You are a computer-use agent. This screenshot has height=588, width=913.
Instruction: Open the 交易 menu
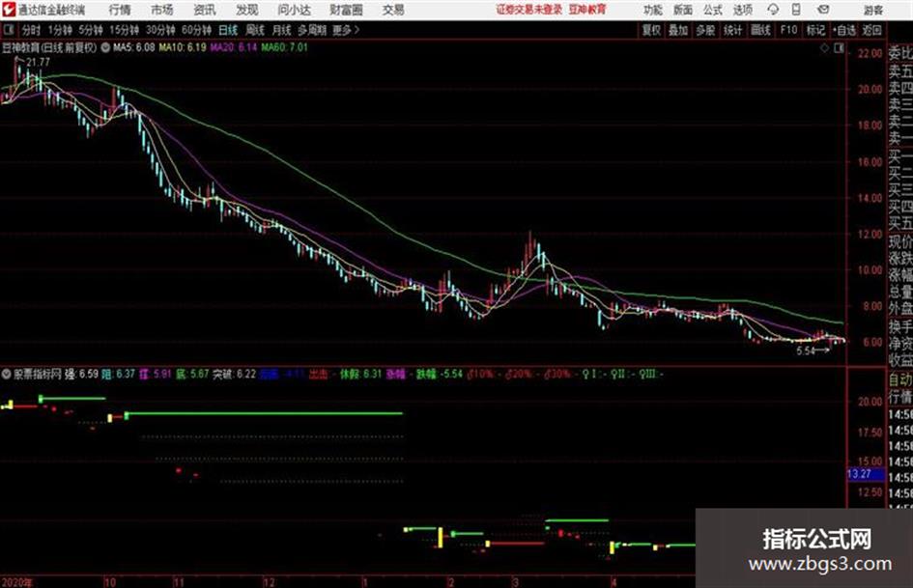393,10
